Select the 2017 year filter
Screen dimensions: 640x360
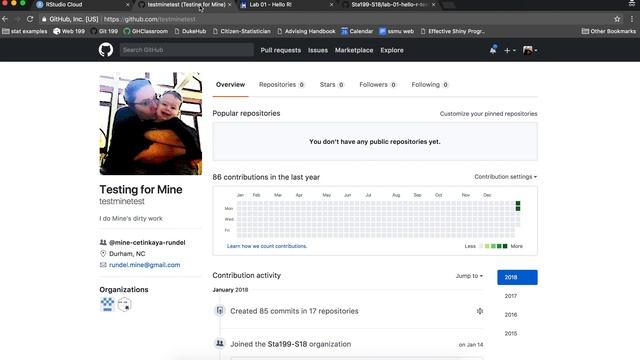(x=511, y=296)
